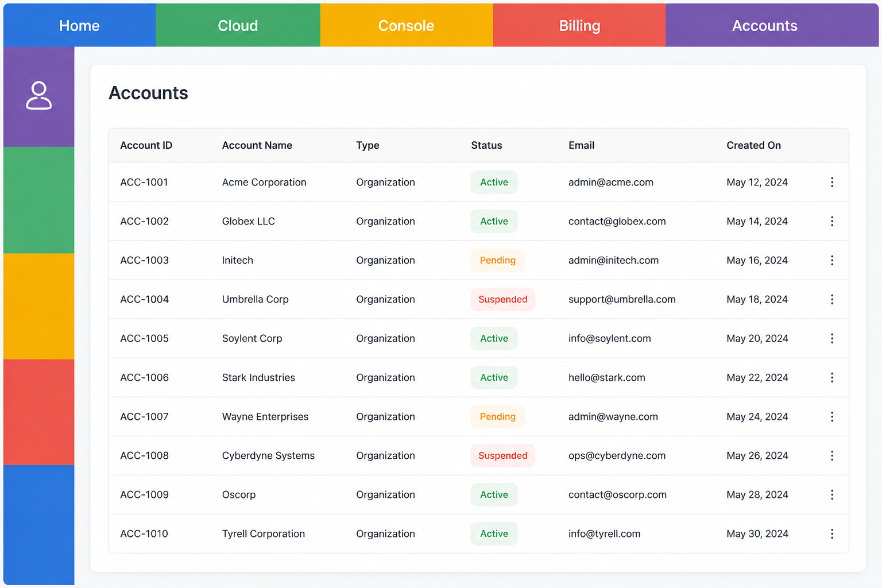Select the Globex LLC account name
The height and width of the screenshot is (588, 882).
tap(249, 221)
